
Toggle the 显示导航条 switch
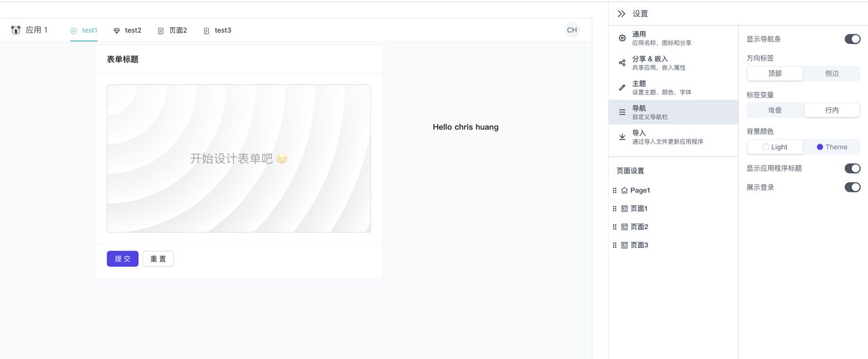click(852, 39)
